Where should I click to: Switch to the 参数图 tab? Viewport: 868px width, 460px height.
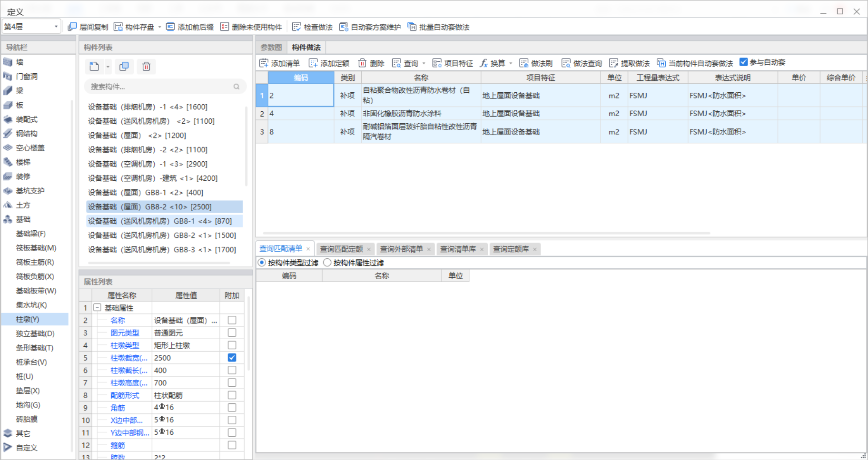[271, 47]
